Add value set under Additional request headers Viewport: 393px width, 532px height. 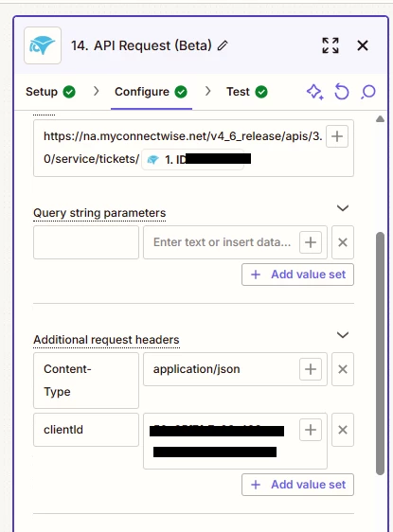point(297,485)
